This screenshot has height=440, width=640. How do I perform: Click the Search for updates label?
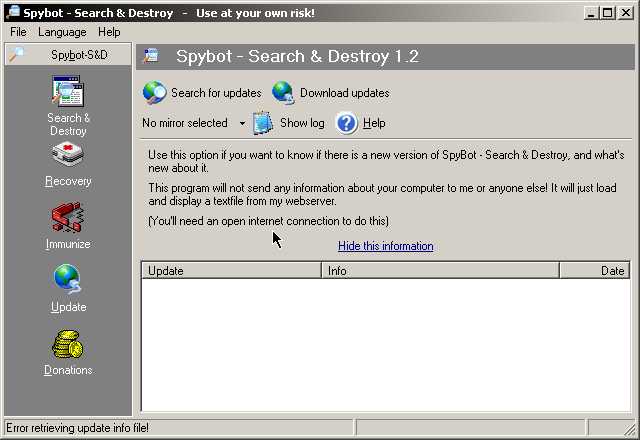[x=216, y=93]
